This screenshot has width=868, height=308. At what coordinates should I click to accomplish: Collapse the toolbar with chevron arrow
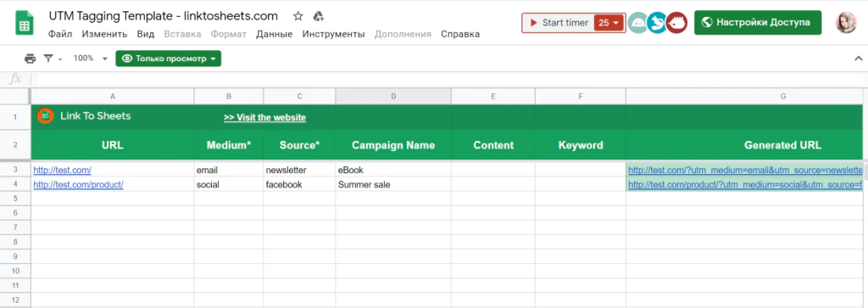coord(859,59)
